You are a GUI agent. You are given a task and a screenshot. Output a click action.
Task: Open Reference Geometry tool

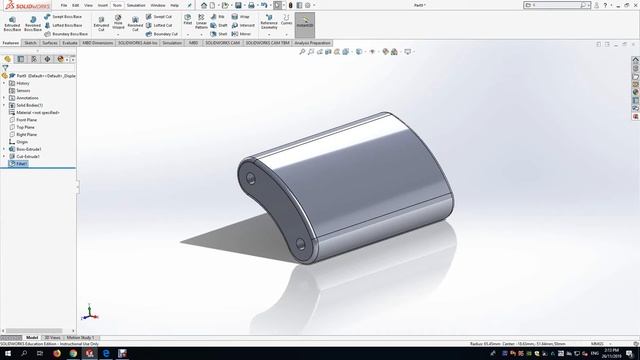(x=269, y=22)
